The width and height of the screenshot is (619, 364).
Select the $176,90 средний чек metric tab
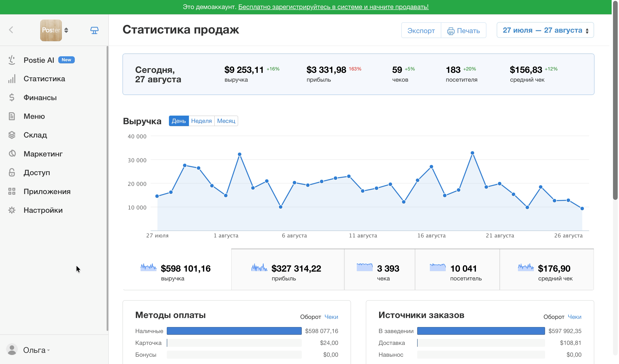[x=547, y=270]
